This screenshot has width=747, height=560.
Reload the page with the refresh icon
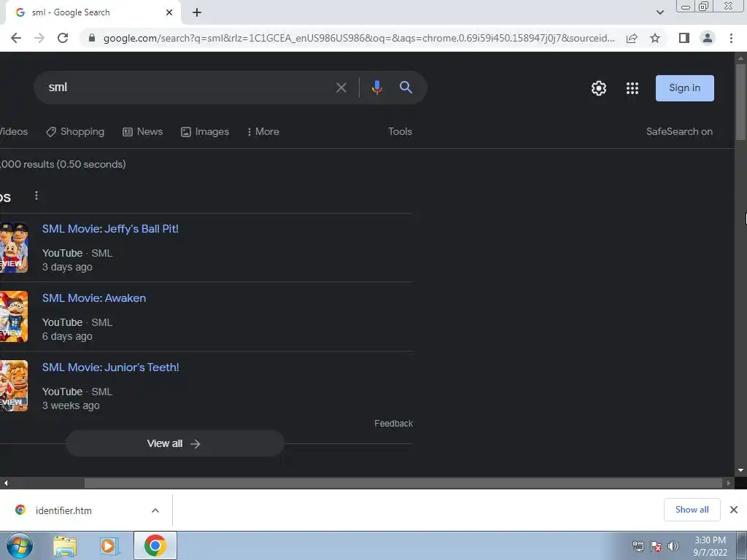(63, 38)
